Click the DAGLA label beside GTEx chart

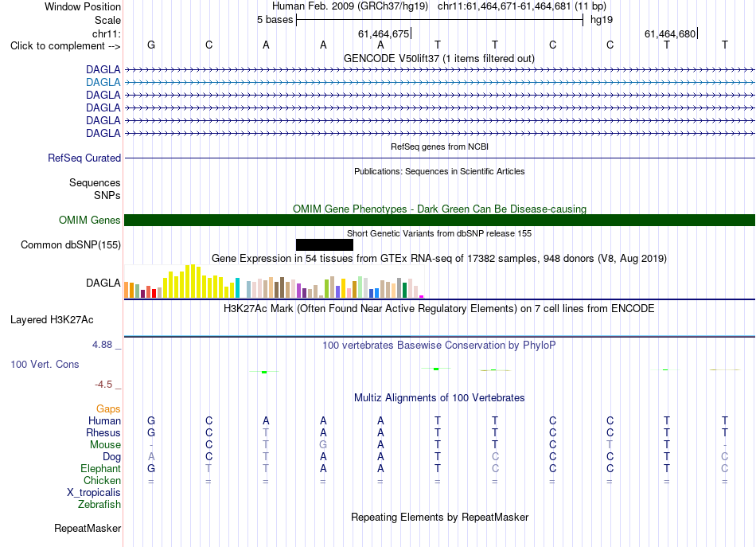coord(103,283)
